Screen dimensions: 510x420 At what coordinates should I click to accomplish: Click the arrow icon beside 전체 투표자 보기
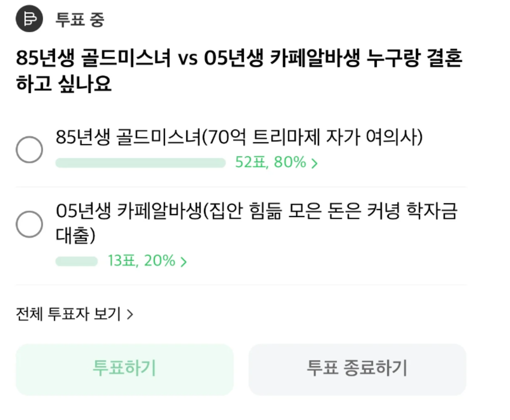pos(130,314)
